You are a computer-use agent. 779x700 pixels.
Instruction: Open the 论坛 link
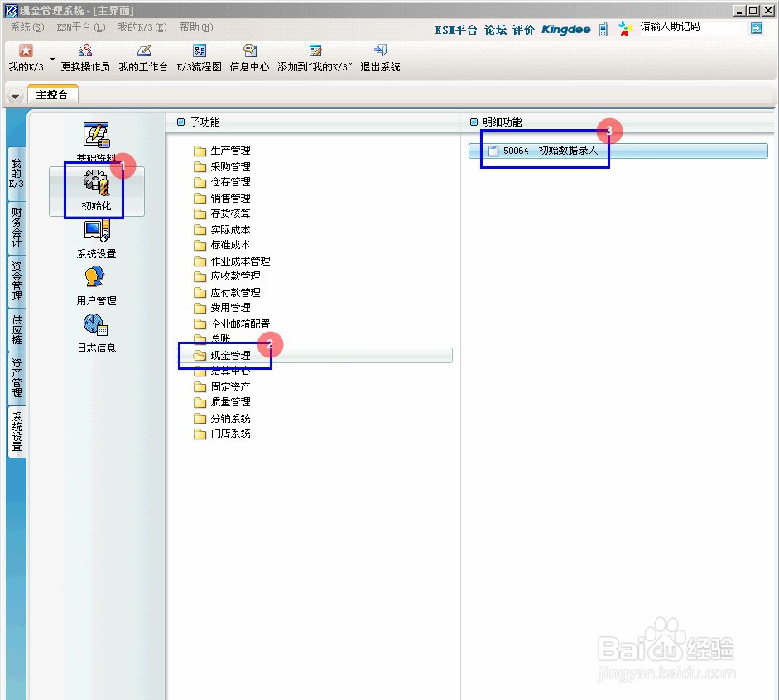coord(495,31)
